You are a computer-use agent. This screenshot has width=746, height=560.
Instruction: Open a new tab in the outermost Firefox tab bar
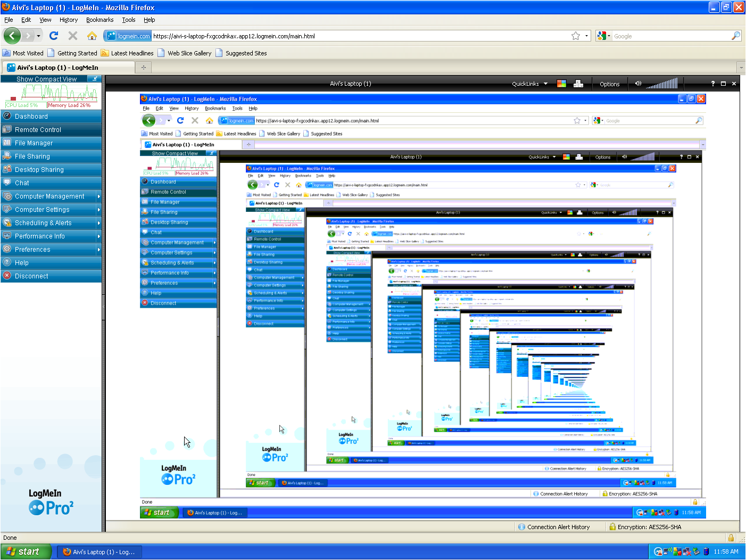coord(143,68)
